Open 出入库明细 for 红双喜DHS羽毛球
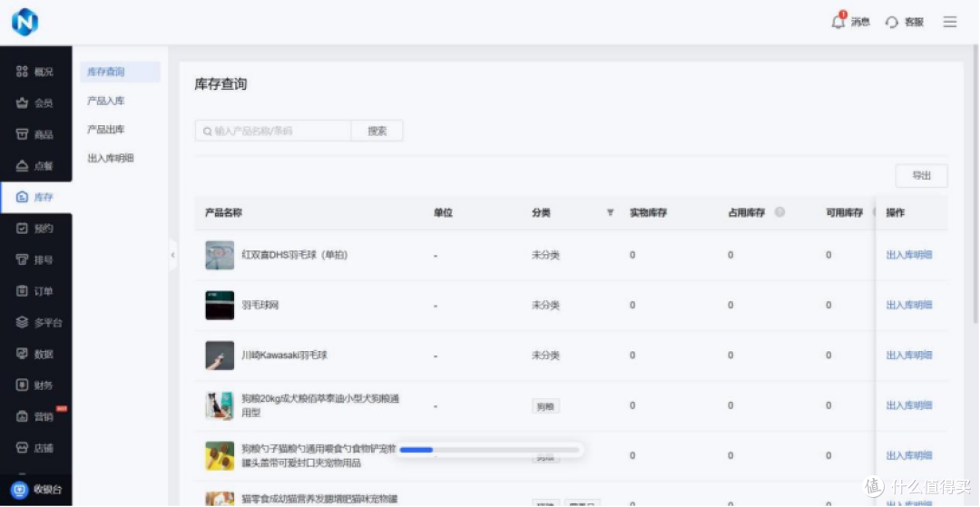This screenshot has width=980, height=507. (x=909, y=255)
